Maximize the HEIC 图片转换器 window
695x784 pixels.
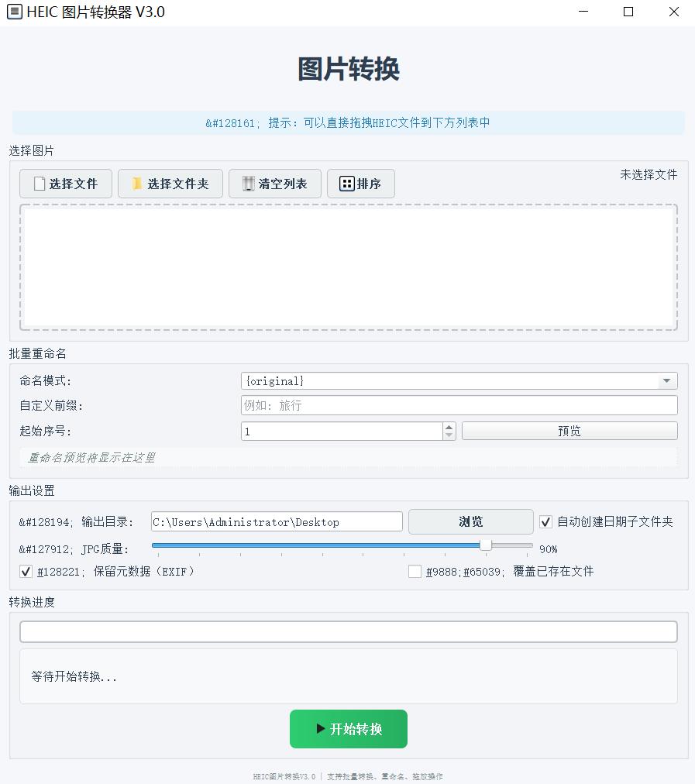click(628, 12)
